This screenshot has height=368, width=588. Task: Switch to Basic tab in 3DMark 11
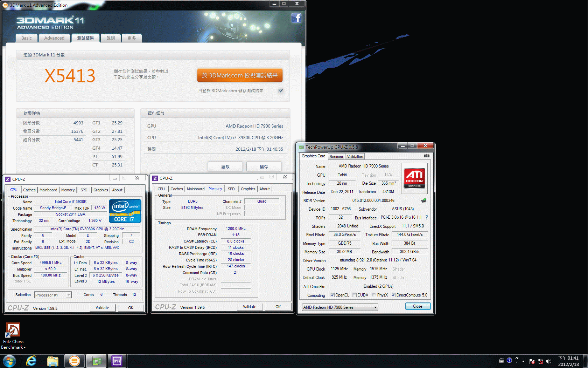tap(26, 38)
